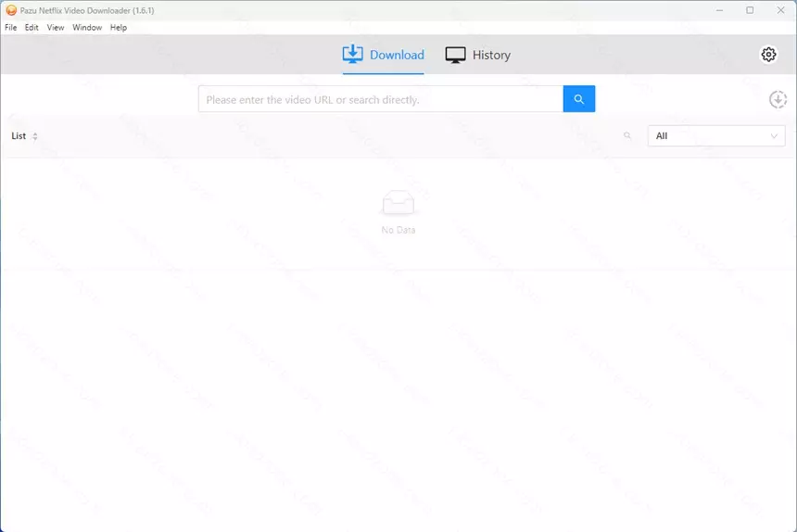The width and height of the screenshot is (797, 532).
Task: Switch to the Download tab
Action: [384, 55]
